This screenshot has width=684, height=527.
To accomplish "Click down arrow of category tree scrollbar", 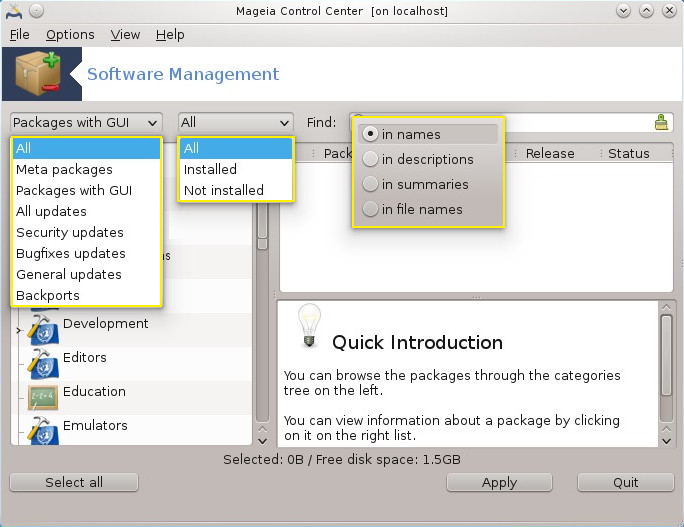I will click(x=262, y=441).
